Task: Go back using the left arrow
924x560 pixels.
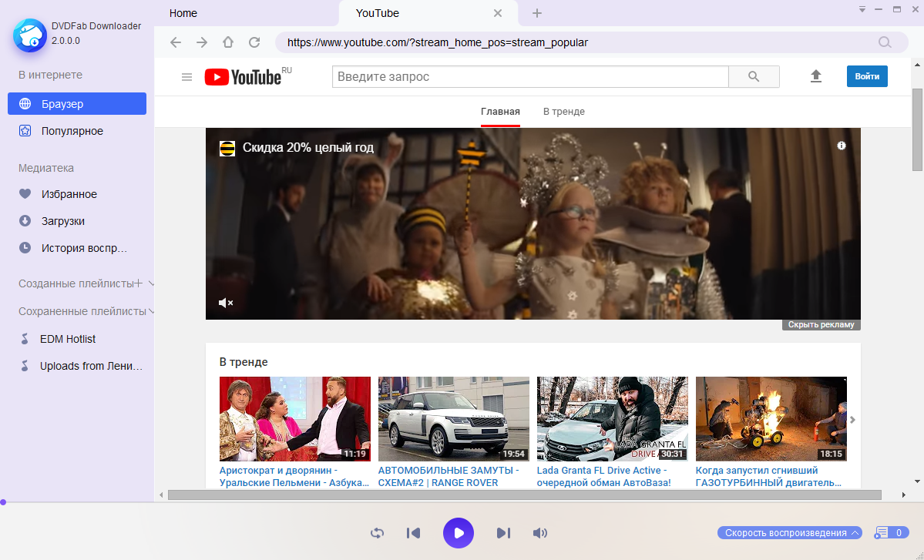Action: pyautogui.click(x=176, y=42)
